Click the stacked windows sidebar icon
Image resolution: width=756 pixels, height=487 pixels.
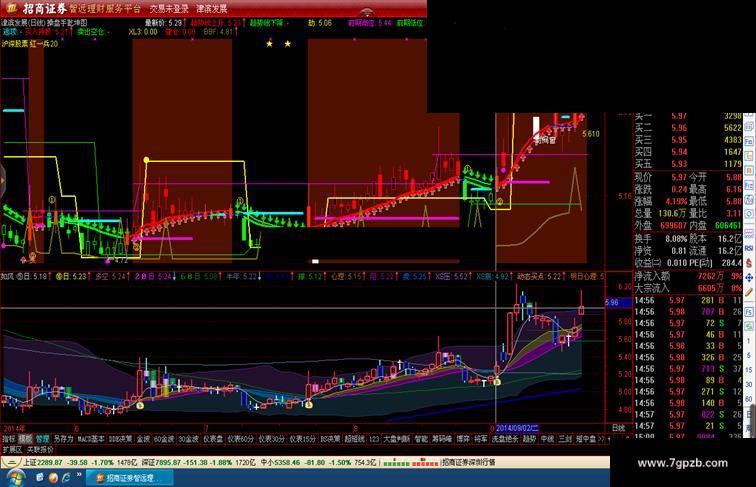point(748,127)
